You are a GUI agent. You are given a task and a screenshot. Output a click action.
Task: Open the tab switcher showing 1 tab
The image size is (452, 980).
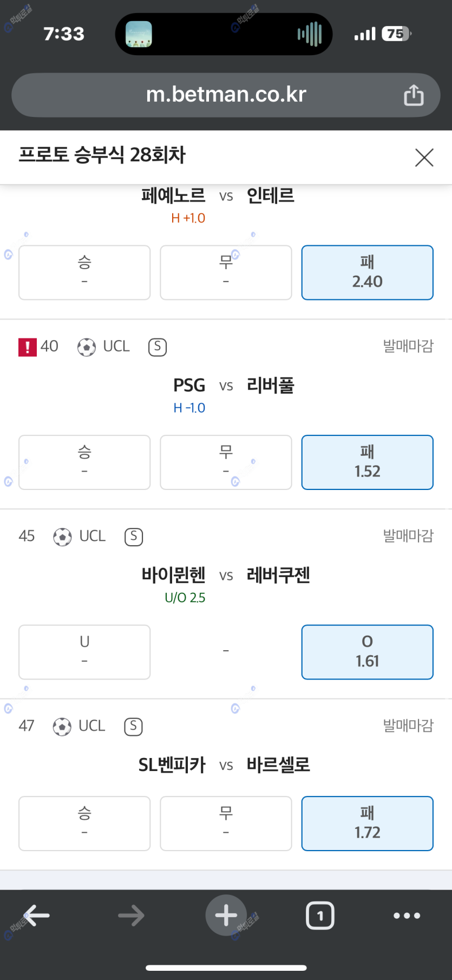coord(320,916)
